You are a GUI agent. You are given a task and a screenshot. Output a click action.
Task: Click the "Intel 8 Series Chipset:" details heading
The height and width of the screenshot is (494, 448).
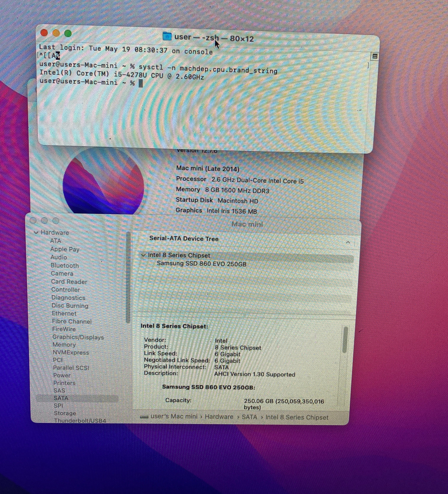tap(174, 326)
